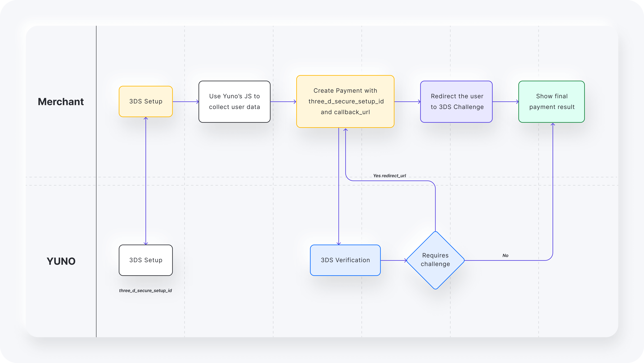Select the italic 'three_d_secure_setup_id' caption
The height and width of the screenshot is (363, 644).
point(145,290)
